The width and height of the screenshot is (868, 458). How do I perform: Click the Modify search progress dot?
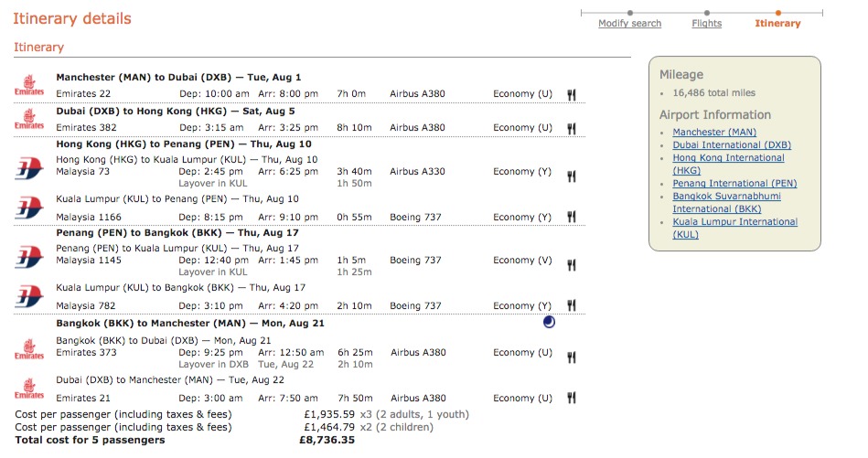pyautogui.click(x=630, y=13)
